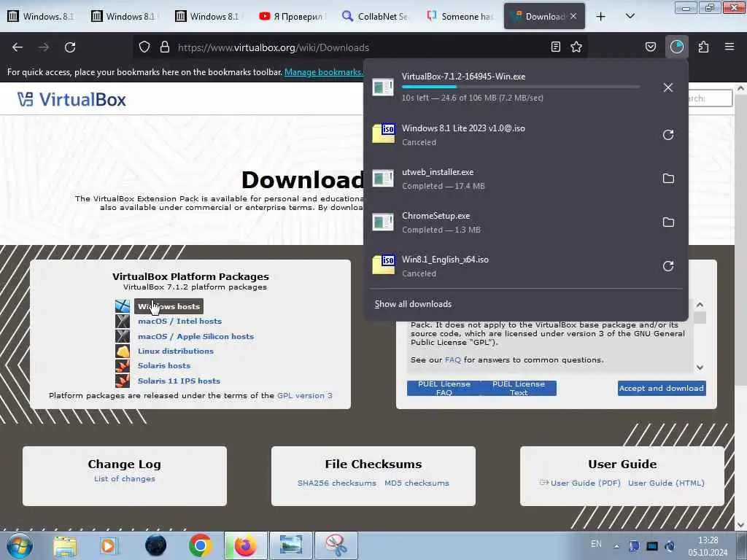Click Show all downloads

click(x=413, y=304)
